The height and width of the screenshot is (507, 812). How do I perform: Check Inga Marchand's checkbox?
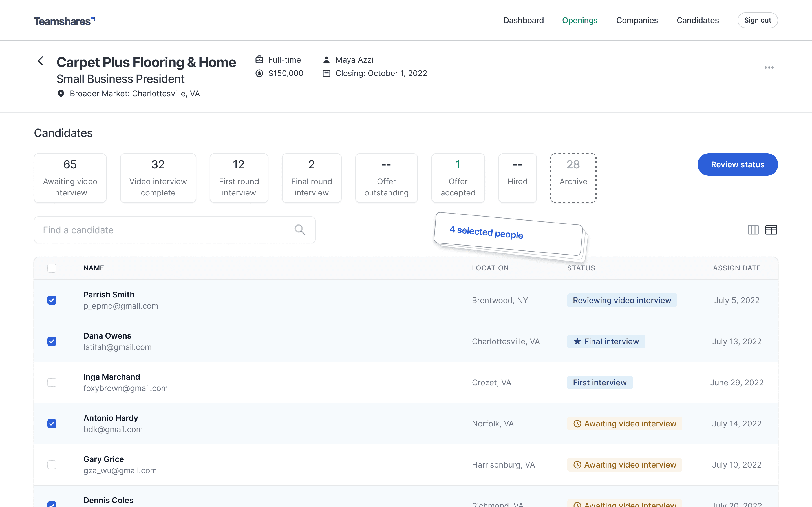point(52,383)
